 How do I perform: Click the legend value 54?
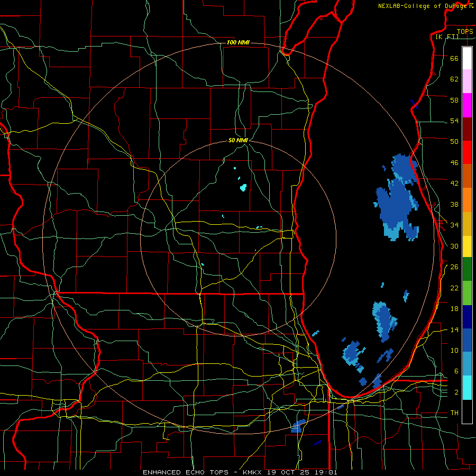click(454, 121)
